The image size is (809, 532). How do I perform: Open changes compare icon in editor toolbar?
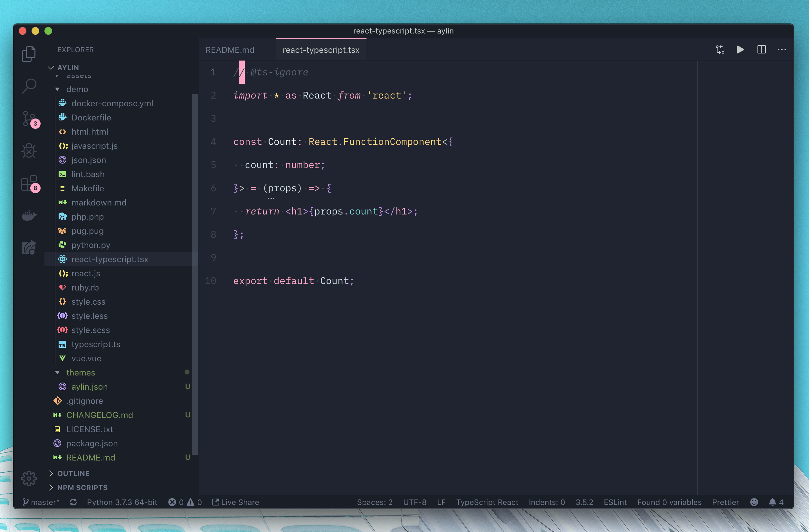click(x=720, y=50)
